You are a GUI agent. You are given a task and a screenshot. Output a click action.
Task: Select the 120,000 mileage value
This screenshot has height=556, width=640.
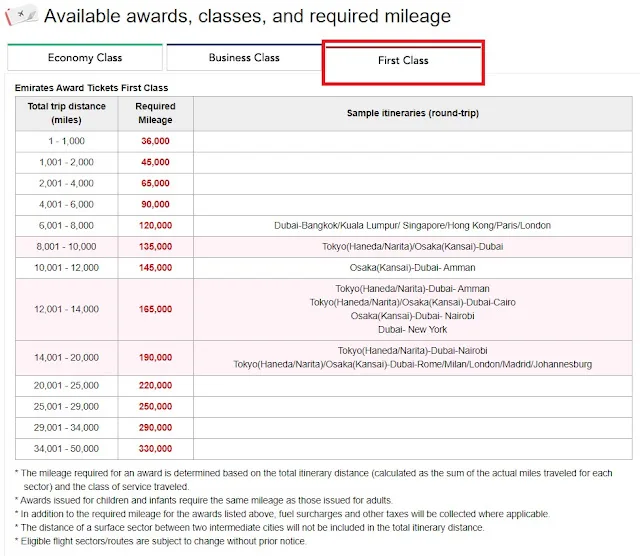click(156, 226)
